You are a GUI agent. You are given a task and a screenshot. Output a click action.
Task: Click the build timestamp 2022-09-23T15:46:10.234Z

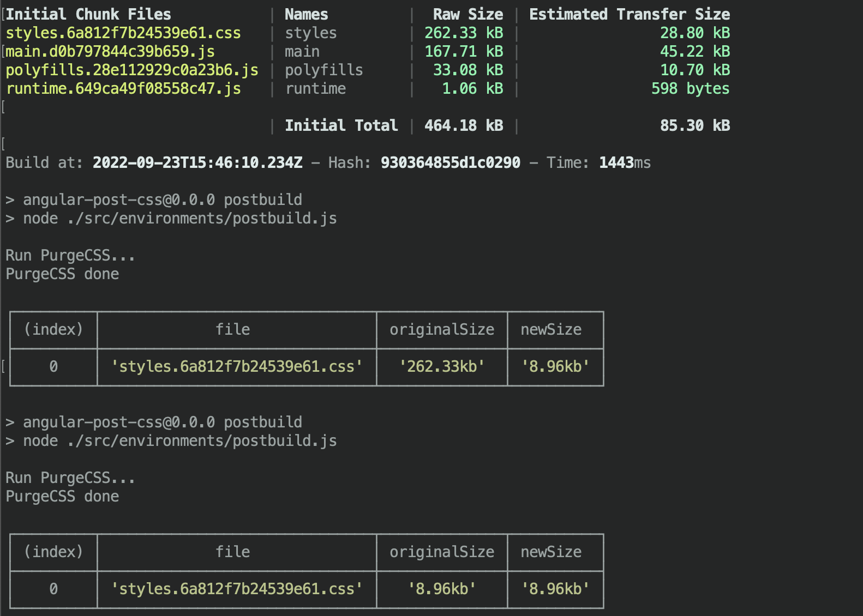click(197, 163)
